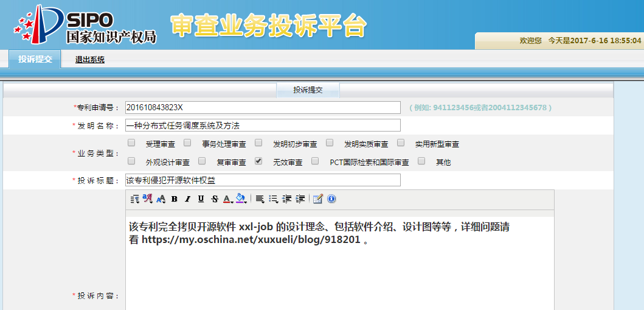Click the 发明名称 input field

[263, 125]
